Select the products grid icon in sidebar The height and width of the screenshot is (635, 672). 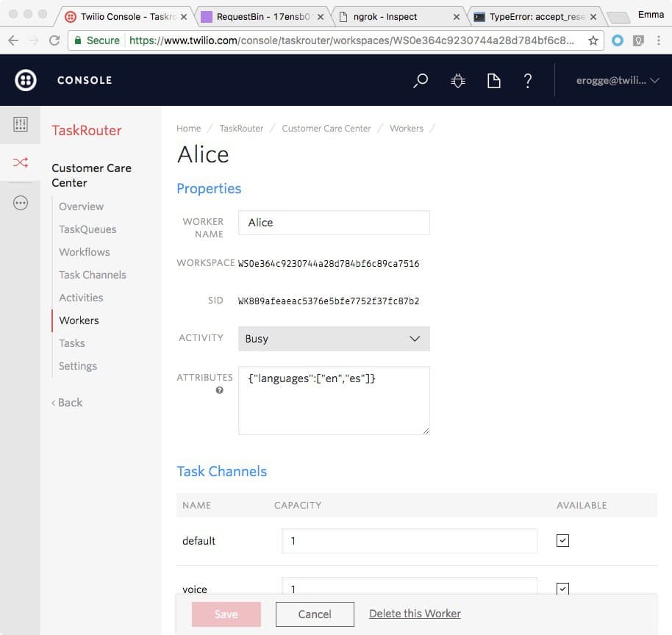click(20, 124)
